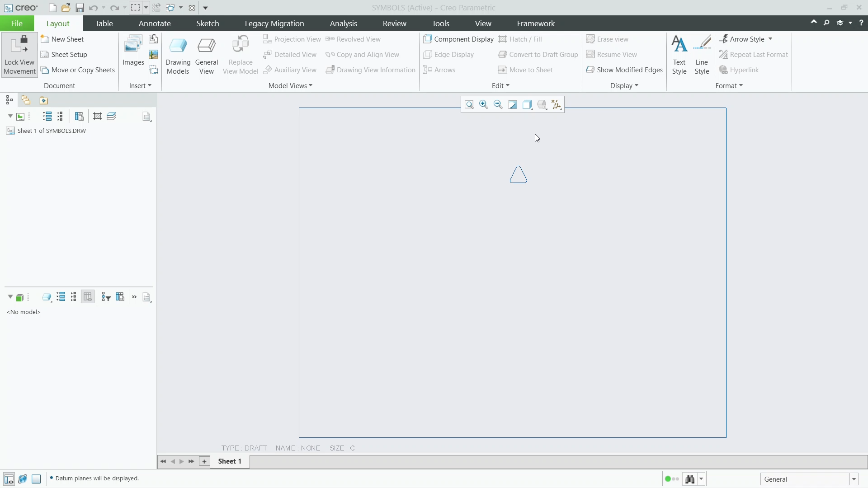The width and height of the screenshot is (868, 488).
Task: Open the Images insert tool
Action: tap(133, 51)
